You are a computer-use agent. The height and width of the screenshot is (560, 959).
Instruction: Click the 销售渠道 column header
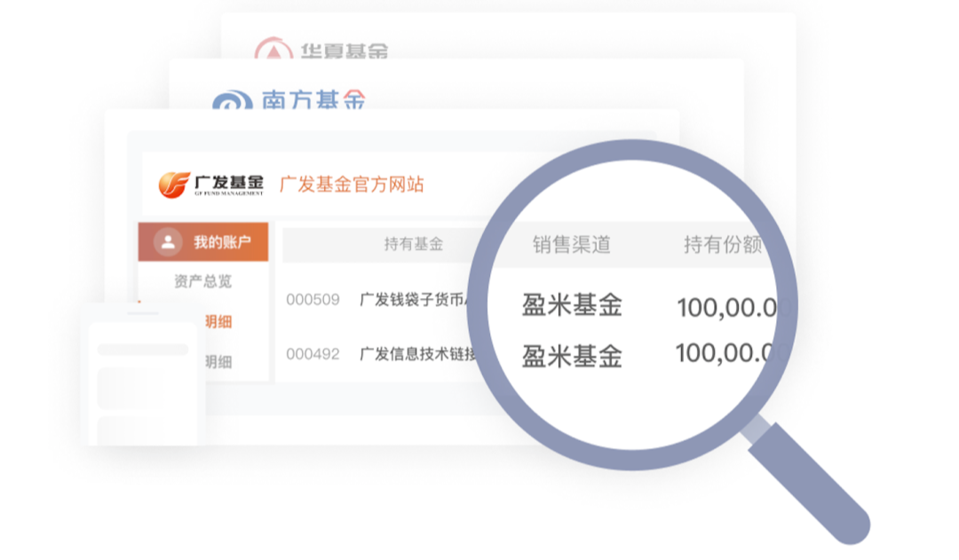tap(571, 245)
